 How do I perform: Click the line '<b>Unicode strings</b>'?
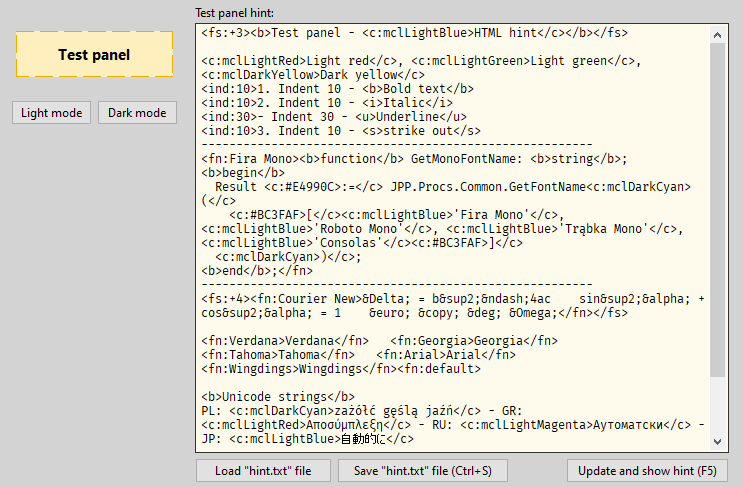click(x=278, y=397)
